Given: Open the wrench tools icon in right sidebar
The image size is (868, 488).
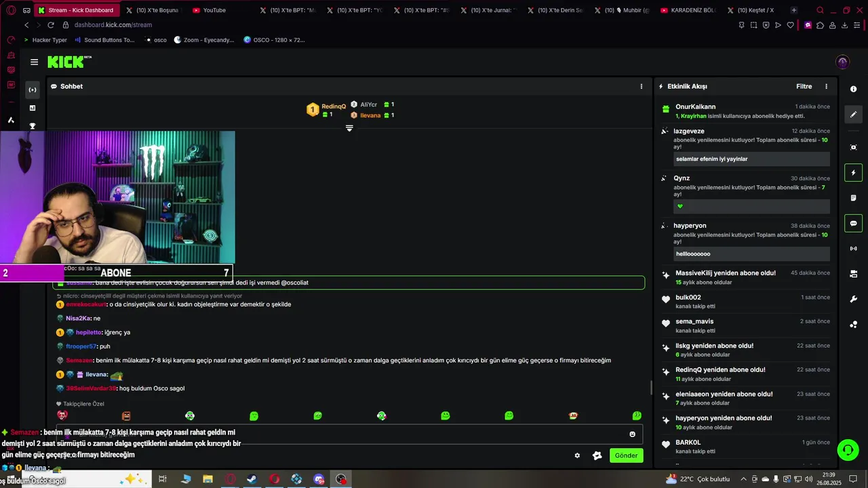Looking at the screenshot, I should coord(853,299).
